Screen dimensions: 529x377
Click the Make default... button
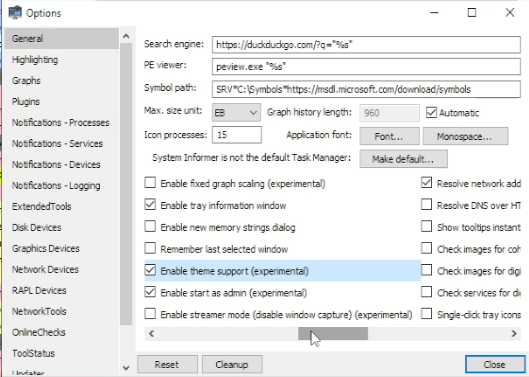click(x=403, y=159)
